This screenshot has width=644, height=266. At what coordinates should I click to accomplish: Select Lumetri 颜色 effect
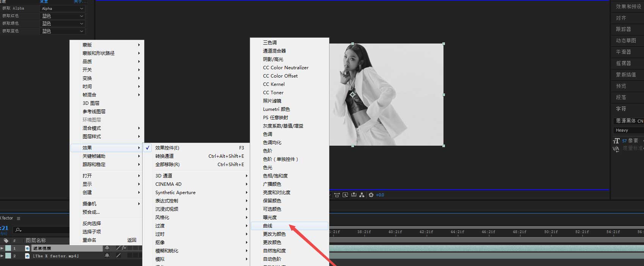[290, 109]
